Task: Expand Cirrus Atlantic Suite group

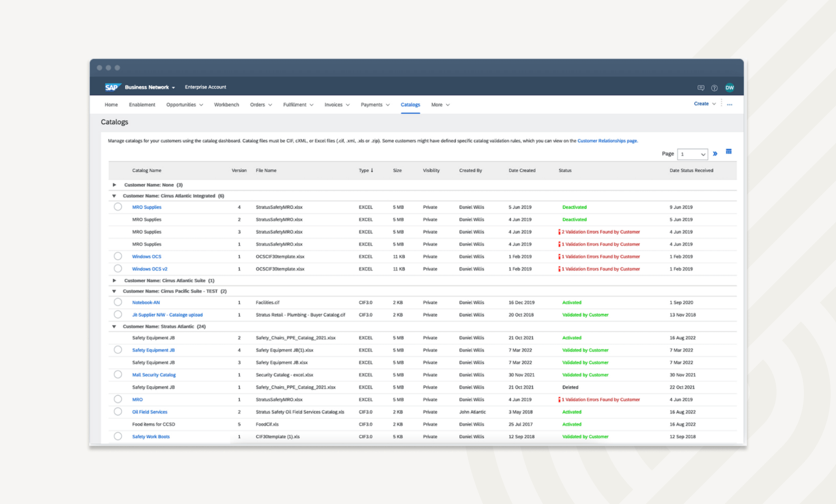Action: (x=115, y=280)
